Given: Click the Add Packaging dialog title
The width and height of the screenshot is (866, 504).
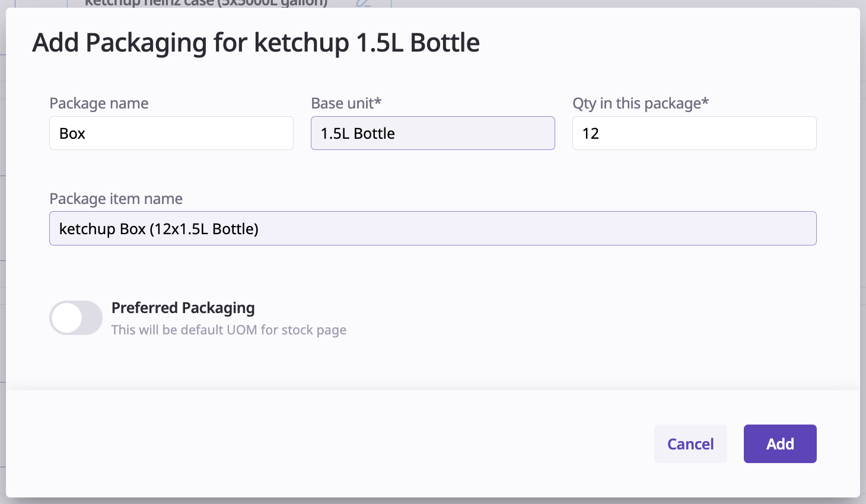Looking at the screenshot, I should coord(256,43).
